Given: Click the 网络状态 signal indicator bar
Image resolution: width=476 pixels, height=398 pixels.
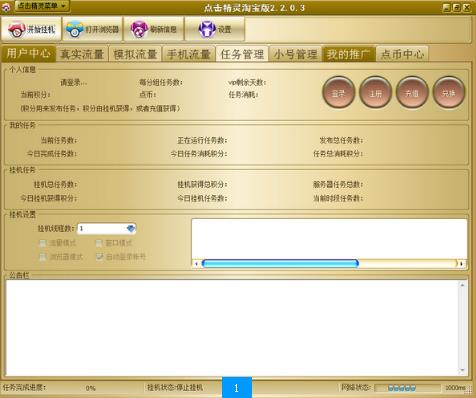Looking at the screenshot, I should [x=407, y=388].
